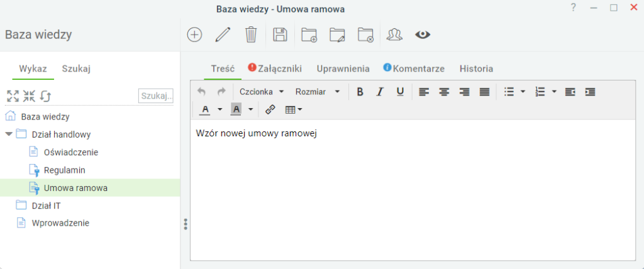Open numbered list style arrow

point(553,92)
